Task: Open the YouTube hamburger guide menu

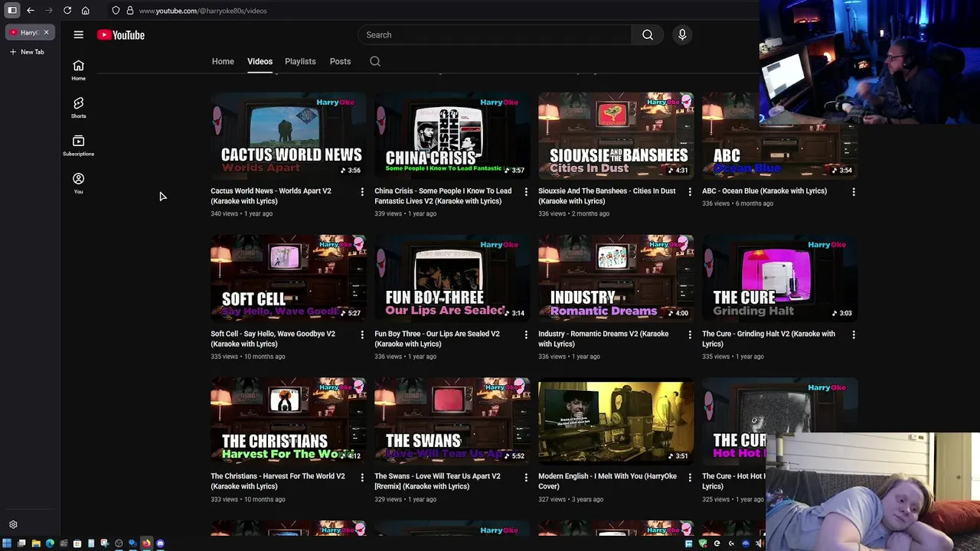Action: [x=78, y=34]
